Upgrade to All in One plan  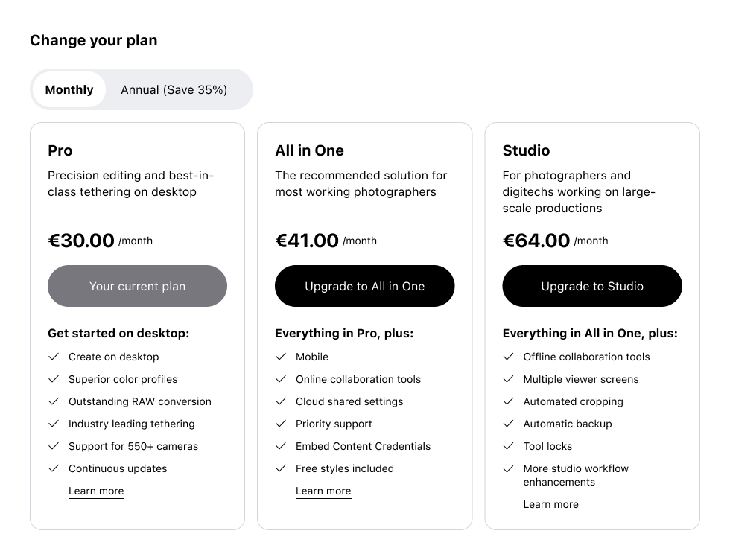click(x=364, y=286)
